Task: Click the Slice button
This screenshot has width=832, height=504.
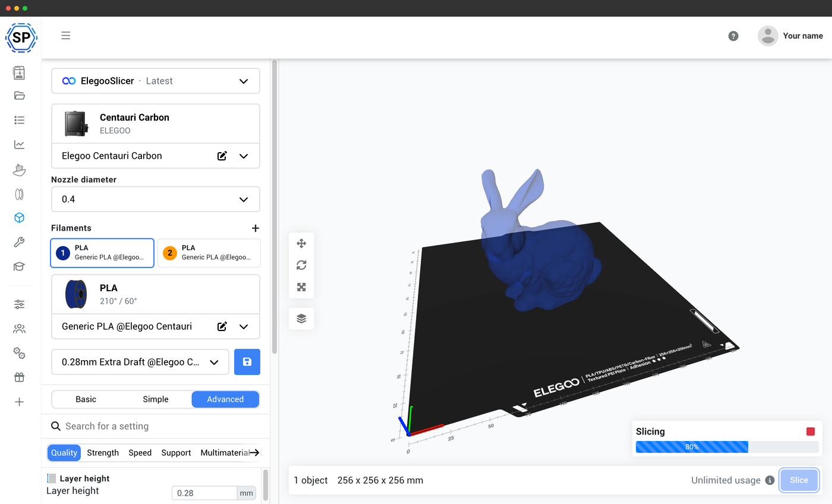Action: click(799, 480)
